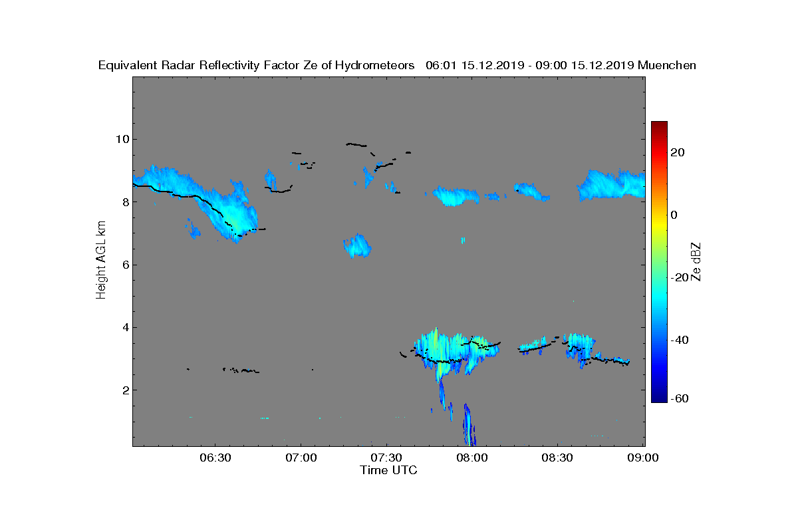The image size is (798, 532).
Task: Click the black cloud-base line near 10 km at 07:20
Action: 357,144
